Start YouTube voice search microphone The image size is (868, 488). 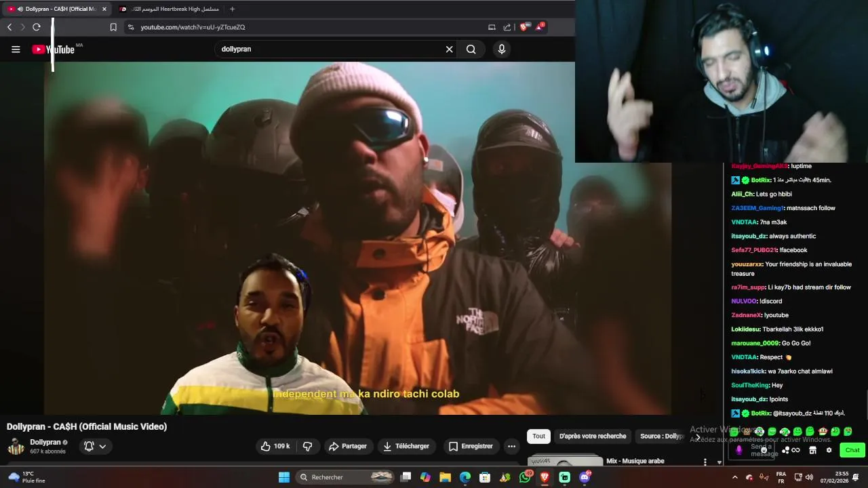502,49
